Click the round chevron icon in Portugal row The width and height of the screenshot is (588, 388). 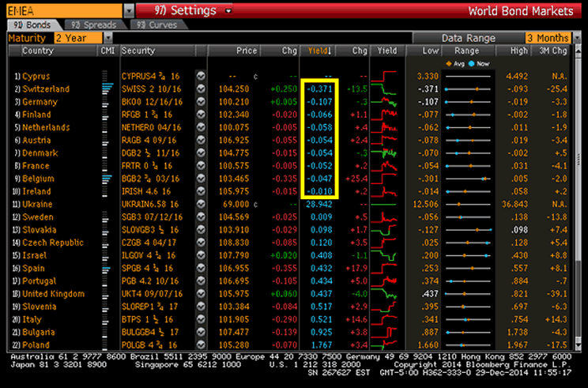coord(201,281)
